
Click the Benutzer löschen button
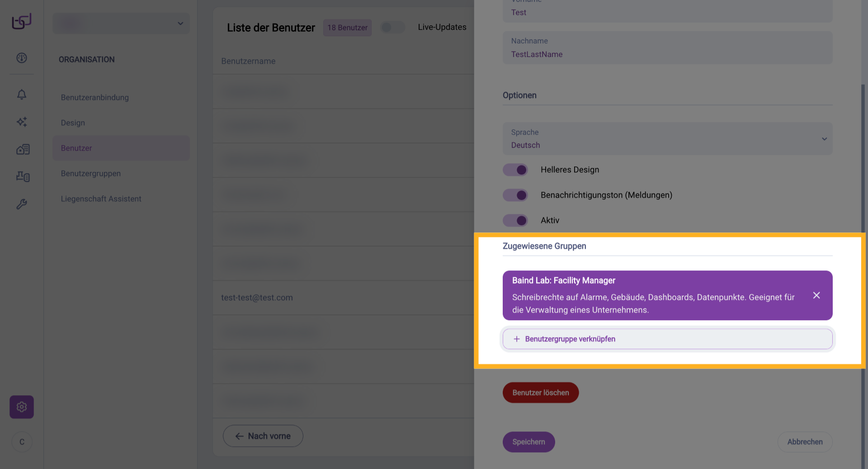click(x=541, y=393)
